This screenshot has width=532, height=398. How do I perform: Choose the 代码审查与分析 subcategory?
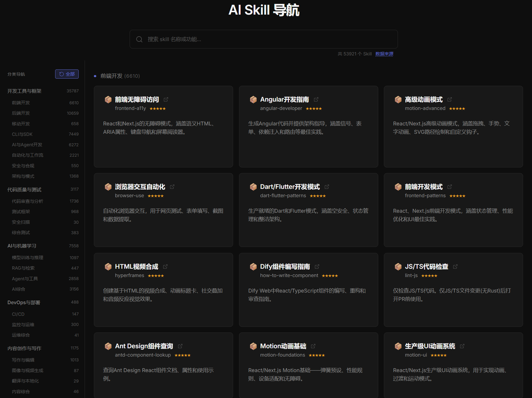point(45,201)
